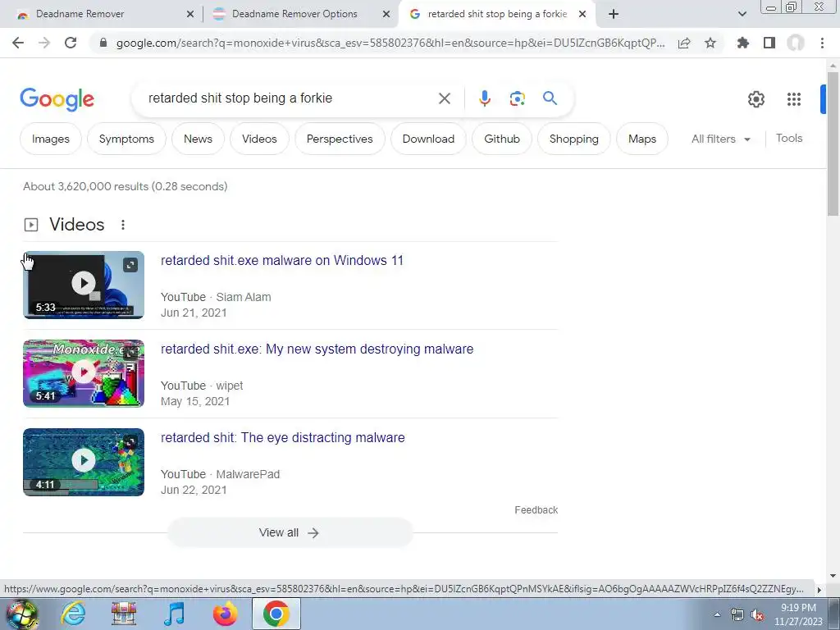The image size is (840, 630).
Task: Open the 'malware on Windows 11' video link
Action: pyautogui.click(x=282, y=260)
